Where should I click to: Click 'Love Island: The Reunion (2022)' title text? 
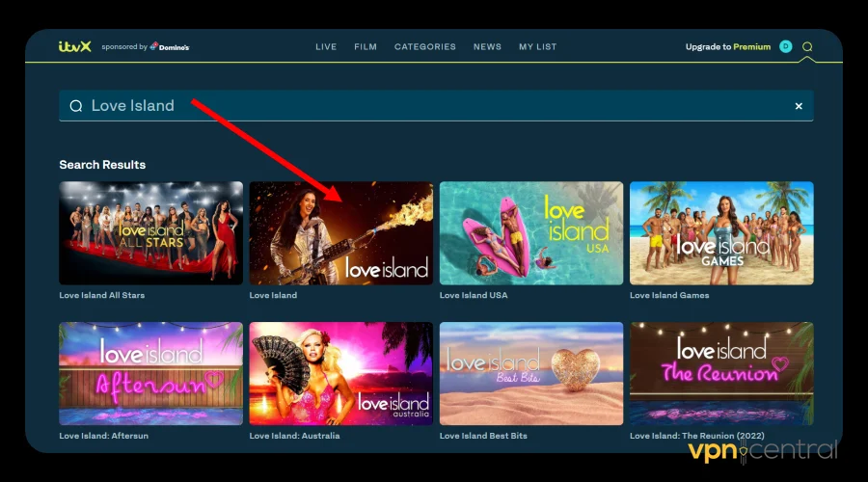click(x=697, y=436)
